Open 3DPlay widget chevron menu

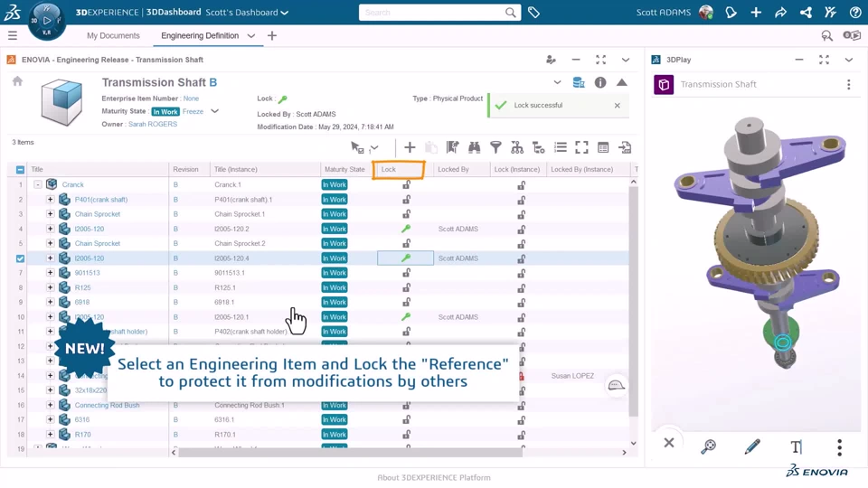point(849,60)
